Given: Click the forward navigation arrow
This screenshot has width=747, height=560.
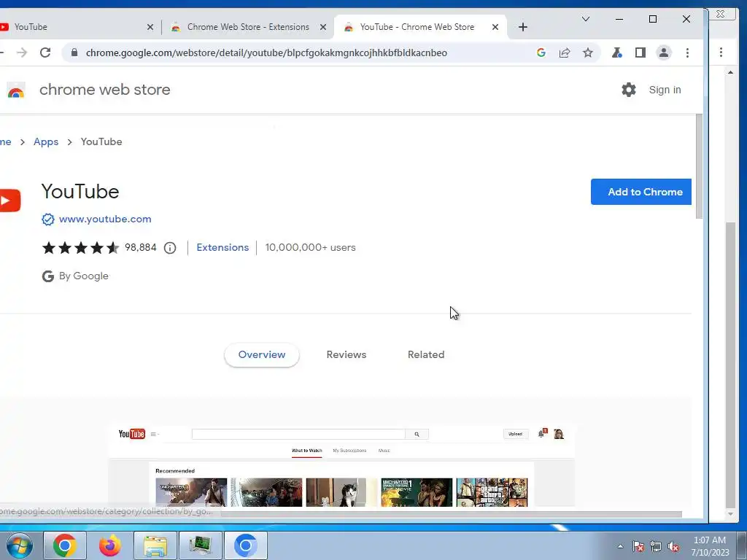Looking at the screenshot, I should [22, 52].
